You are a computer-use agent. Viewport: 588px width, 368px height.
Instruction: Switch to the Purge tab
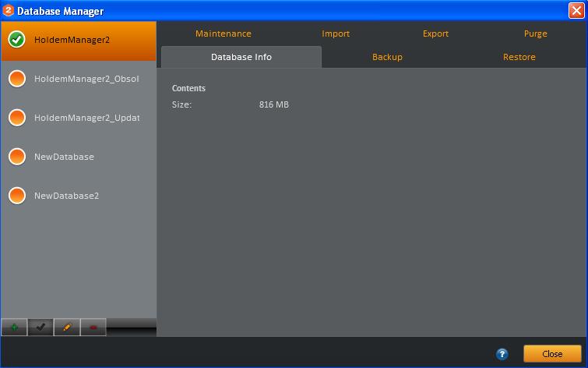pyautogui.click(x=535, y=34)
